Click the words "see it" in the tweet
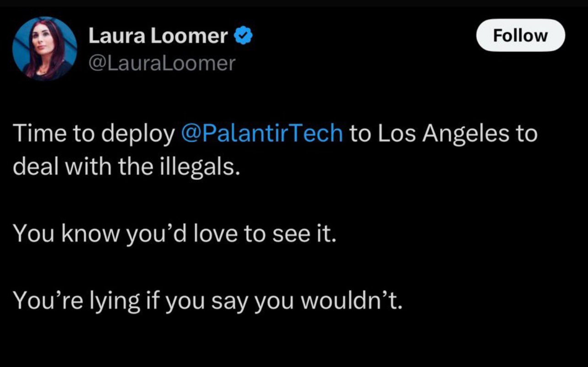This screenshot has width=588, height=367. pos(310,234)
